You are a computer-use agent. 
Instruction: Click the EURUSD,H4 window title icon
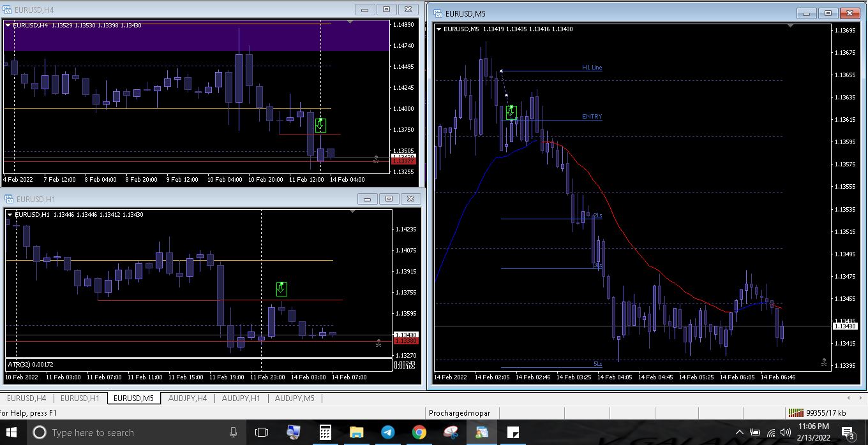[x=8, y=10]
